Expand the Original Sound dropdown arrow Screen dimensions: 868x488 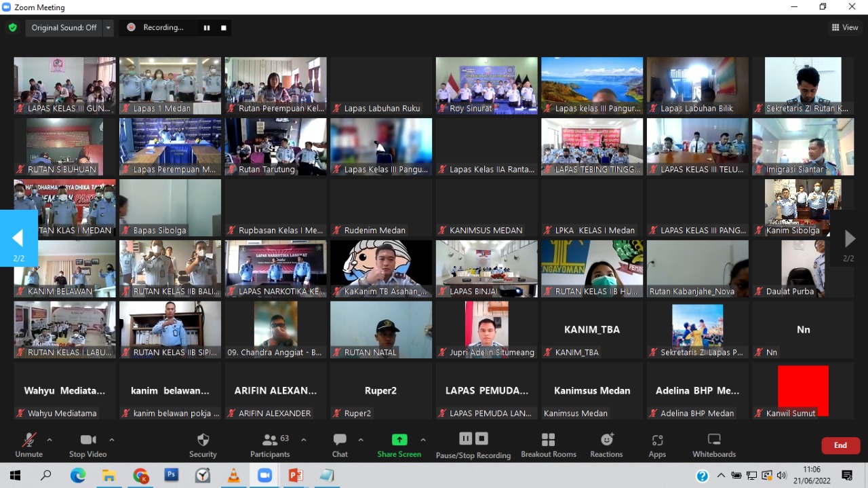click(x=108, y=28)
